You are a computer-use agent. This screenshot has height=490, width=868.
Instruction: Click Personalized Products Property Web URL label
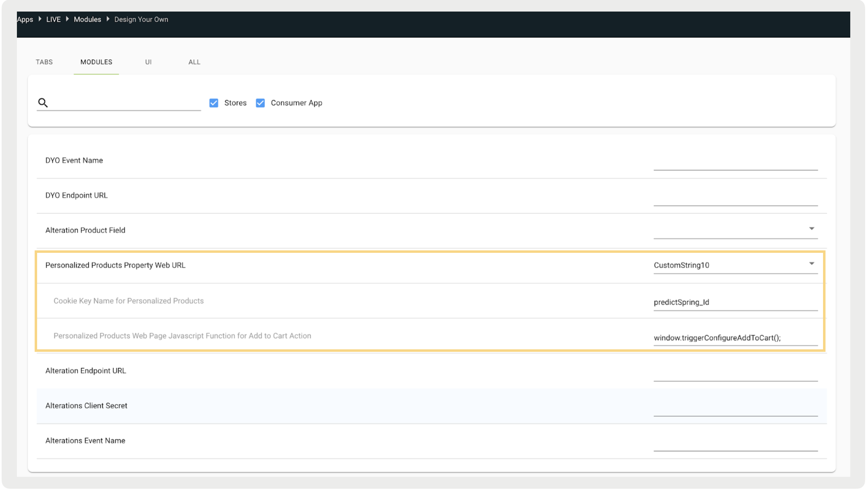(116, 265)
